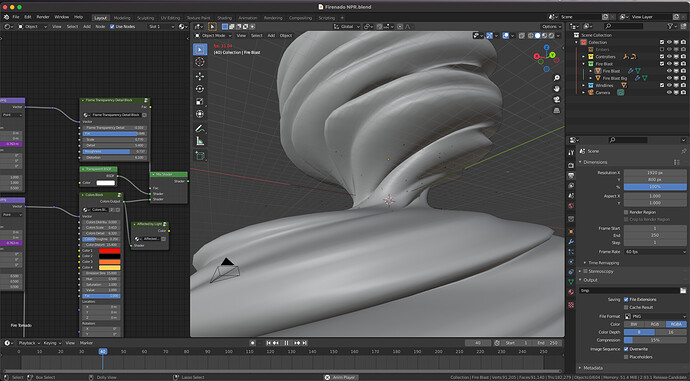The width and height of the screenshot is (690, 381).
Task: Switch to solid viewport shading
Action: click(537, 36)
